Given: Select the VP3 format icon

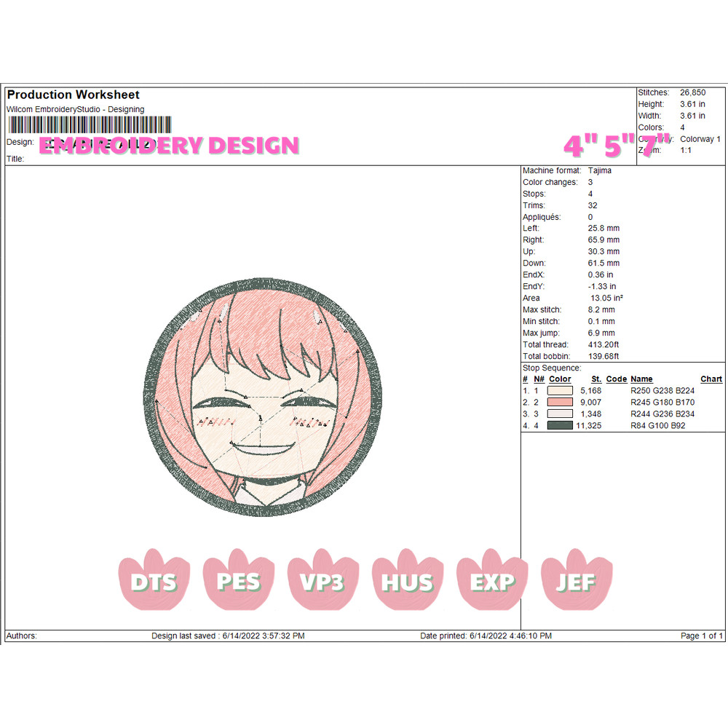Looking at the screenshot, I should coord(323,581).
